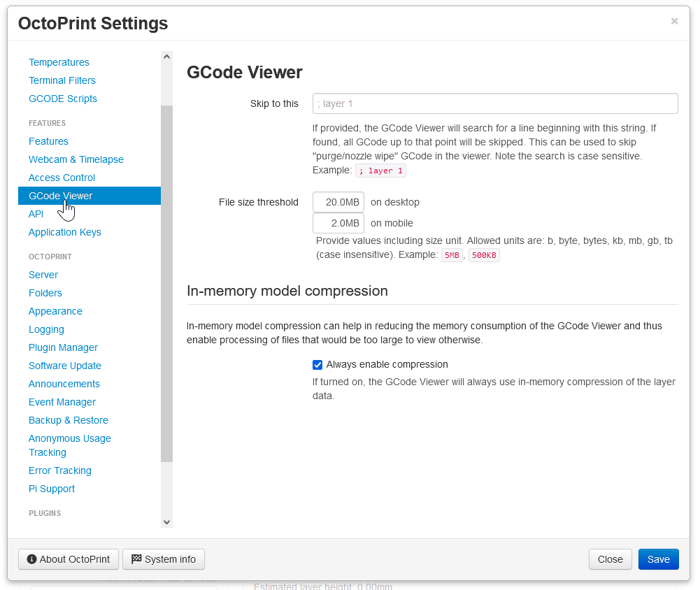Click the mobile file size threshold field

[338, 223]
